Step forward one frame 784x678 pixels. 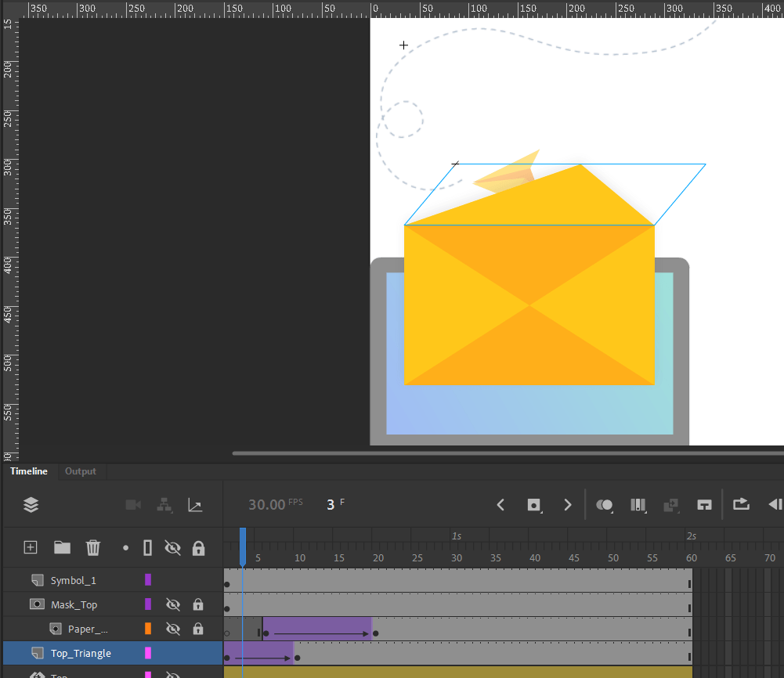[x=568, y=505]
